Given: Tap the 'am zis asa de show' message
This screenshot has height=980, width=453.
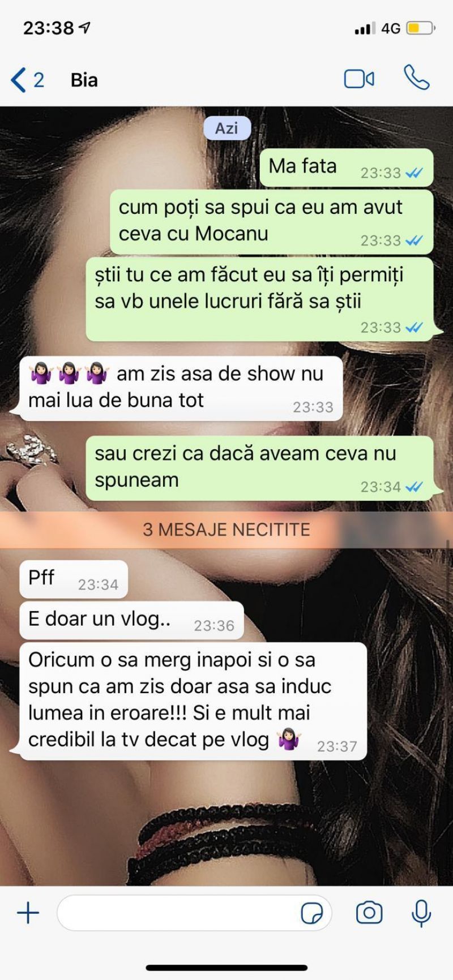Looking at the screenshot, I should click(x=181, y=388).
